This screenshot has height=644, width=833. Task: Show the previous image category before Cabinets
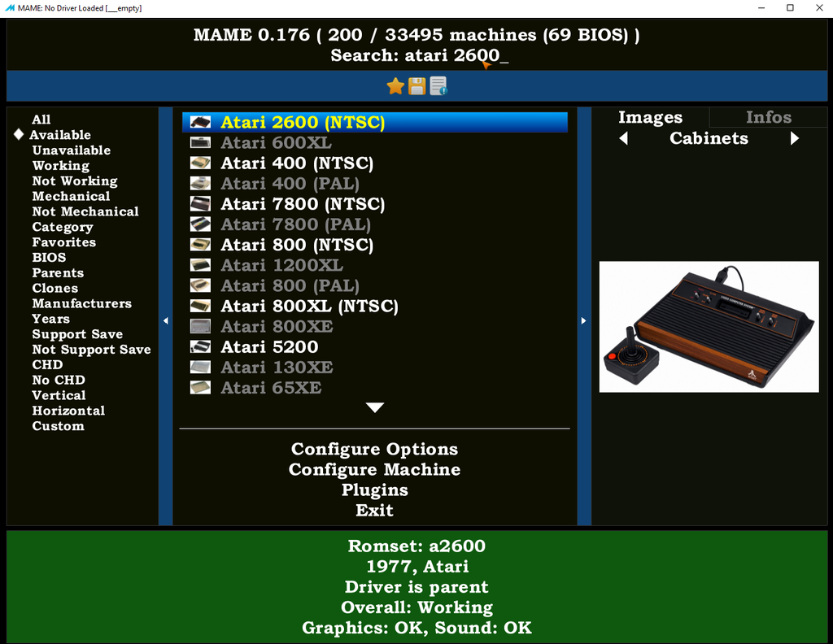[624, 138]
